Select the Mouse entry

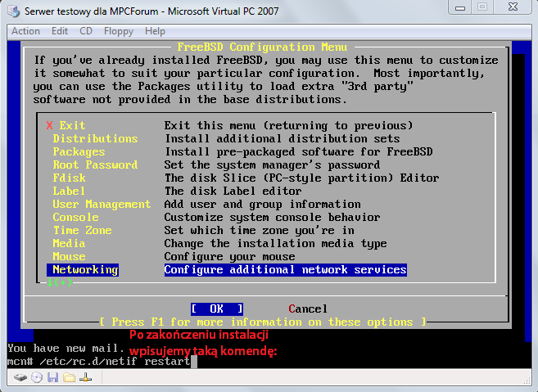(x=69, y=256)
